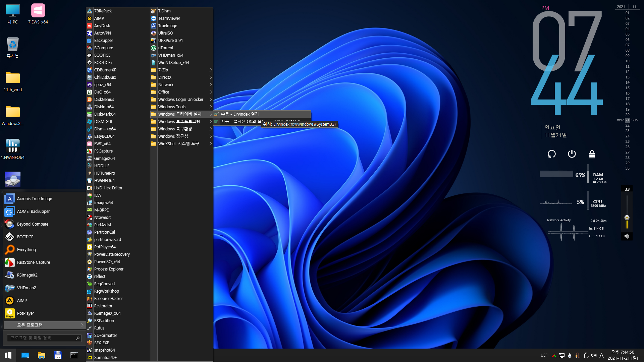Expand the WinXShell 시스템 도구 submenu
The height and width of the screenshot is (362, 644).
(181, 144)
